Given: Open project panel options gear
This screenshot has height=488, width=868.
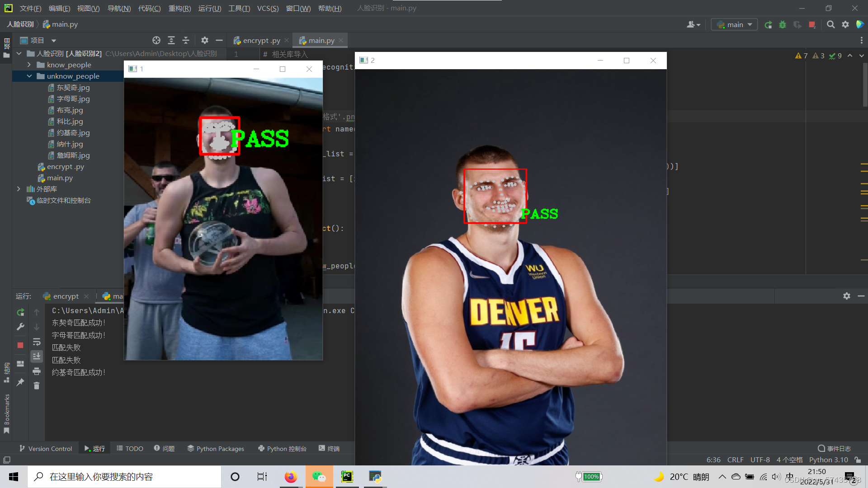Looking at the screenshot, I should (x=205, y=41).
